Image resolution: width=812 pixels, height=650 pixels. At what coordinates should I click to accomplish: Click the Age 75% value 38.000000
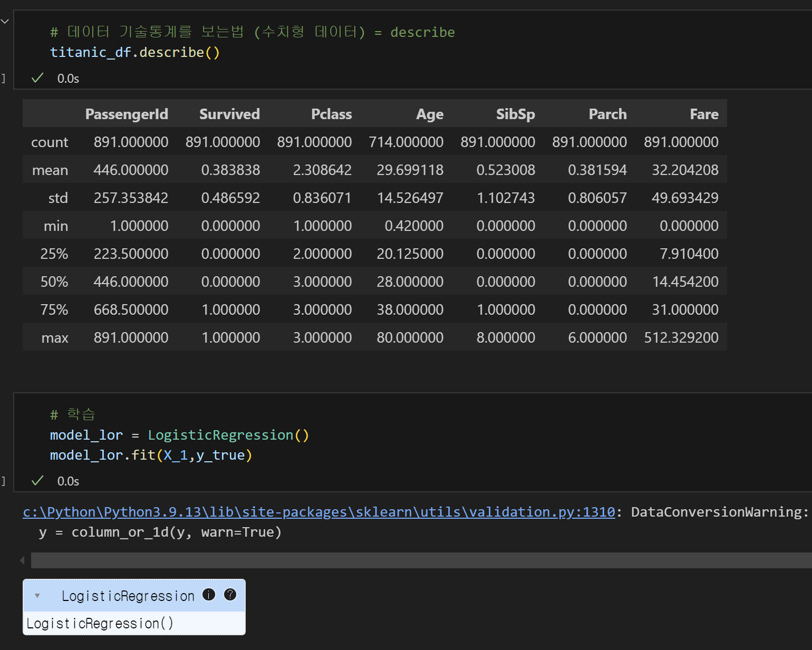(x=410, y=309)
